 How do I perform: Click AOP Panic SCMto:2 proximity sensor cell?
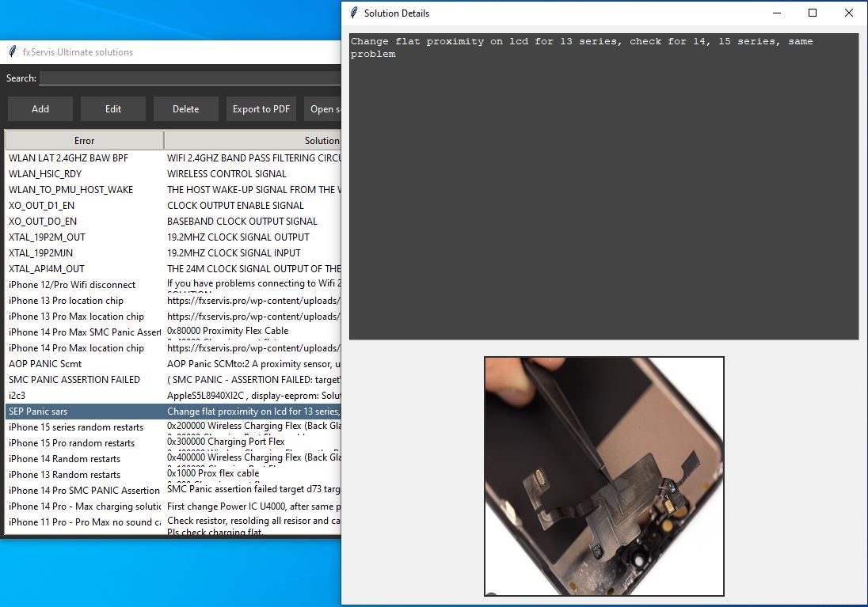[x=254, y=364]
